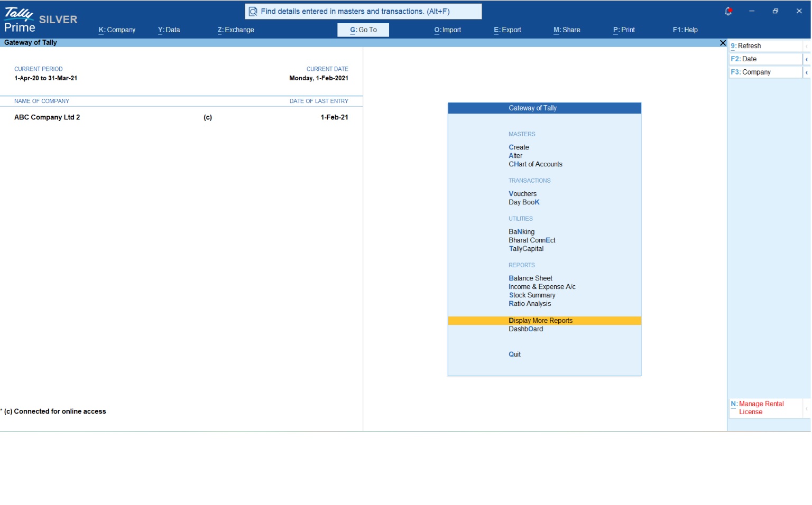The height and width of the screenshot is (505, 812).
Task: Open Chart of Accounts
Action: click(536, 164)
